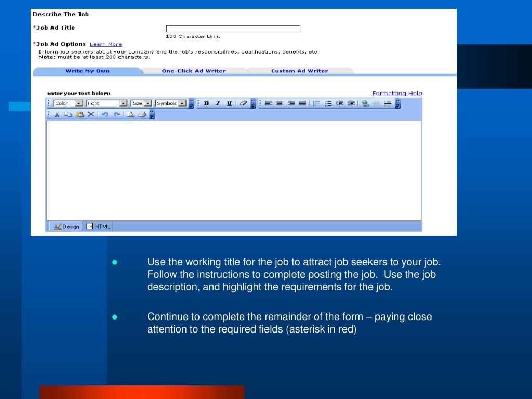Switch to HTML view

coord(98,227)
